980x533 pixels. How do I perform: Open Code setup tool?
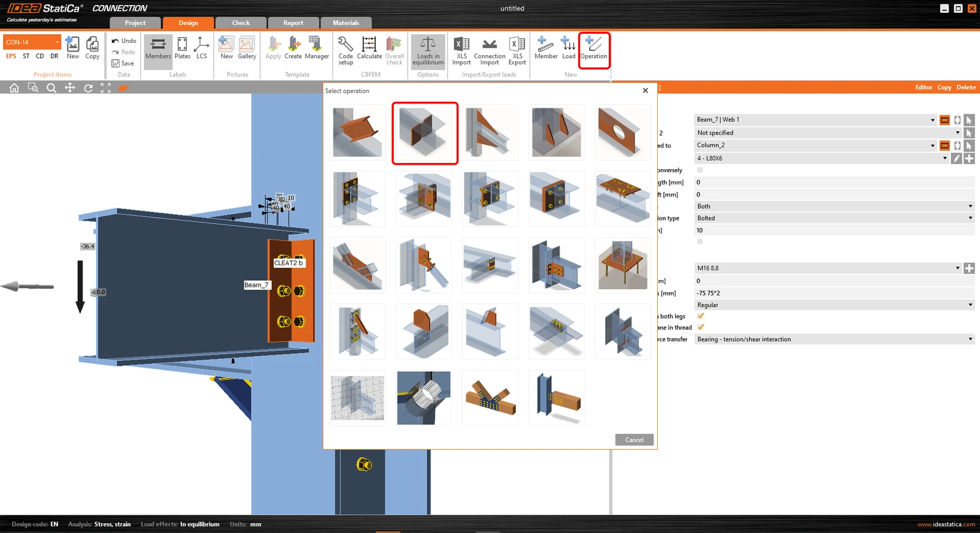[x=345, y=50]
